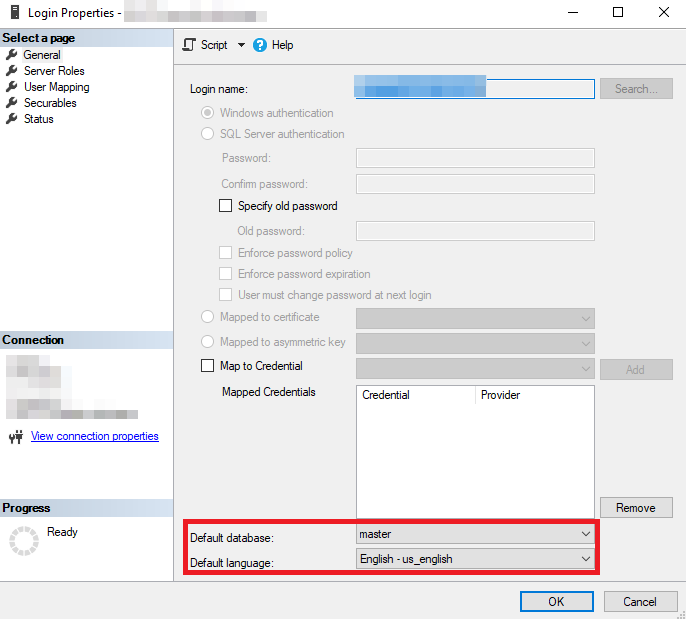The height and width of the screenshot is (619, 686).
Task: Confirm with the OK button
Action: 556,602
